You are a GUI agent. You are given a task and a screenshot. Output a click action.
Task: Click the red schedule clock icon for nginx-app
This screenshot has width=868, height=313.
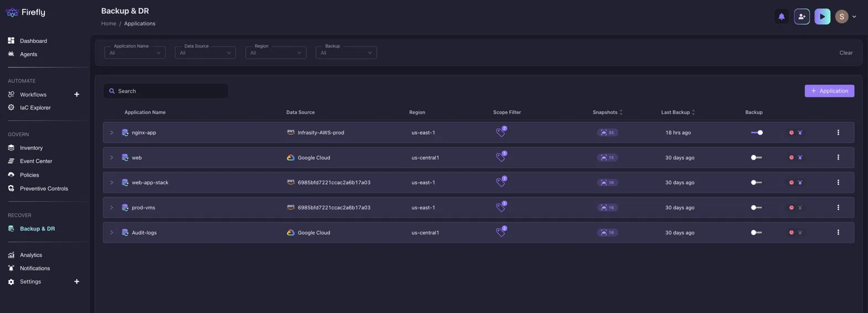[x=792, y=132]
